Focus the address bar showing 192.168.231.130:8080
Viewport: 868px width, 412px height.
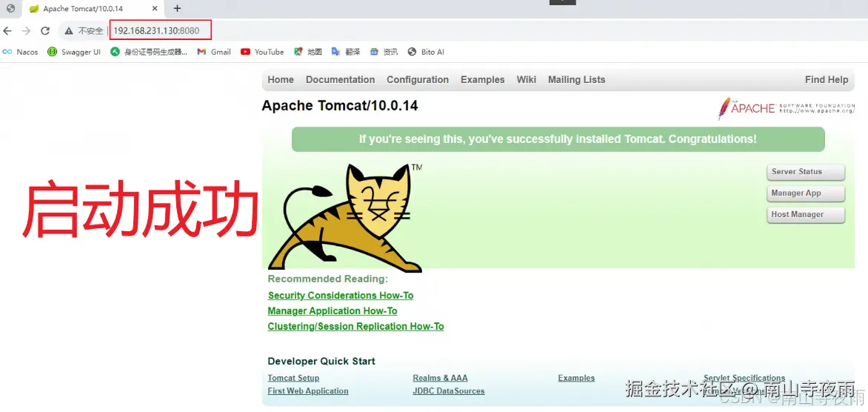pos(156,31)
